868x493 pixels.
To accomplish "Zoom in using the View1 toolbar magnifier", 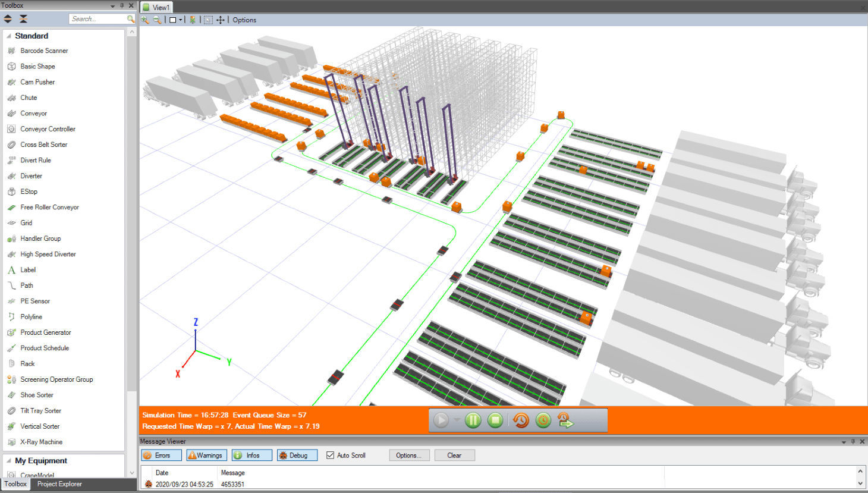I will click(144, 20).
